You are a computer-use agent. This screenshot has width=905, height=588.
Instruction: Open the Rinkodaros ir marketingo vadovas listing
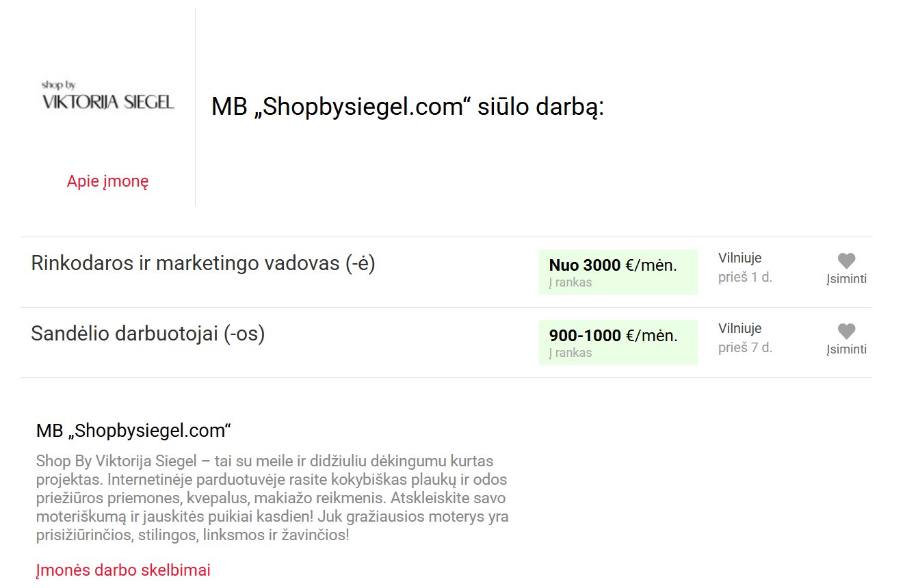click(203, 263)
